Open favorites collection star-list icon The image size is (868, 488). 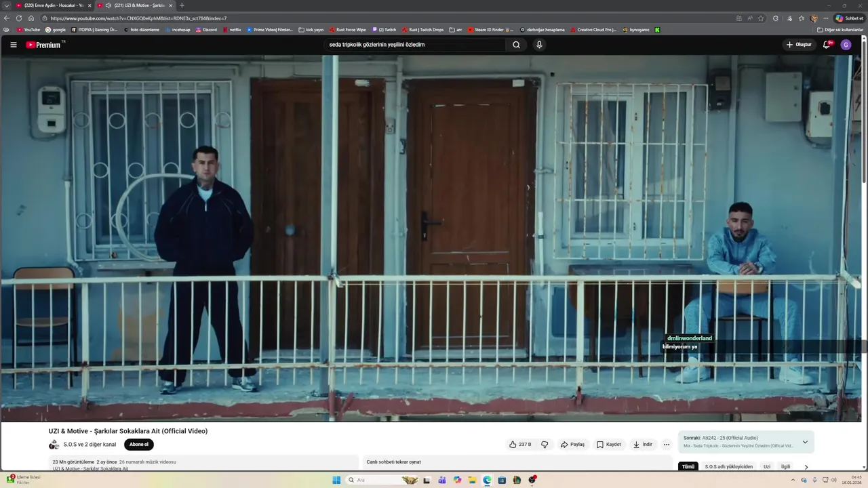tap(801, 18)
